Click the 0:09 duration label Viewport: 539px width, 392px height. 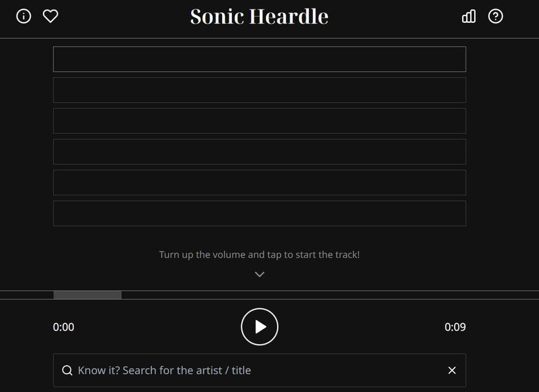456,327
